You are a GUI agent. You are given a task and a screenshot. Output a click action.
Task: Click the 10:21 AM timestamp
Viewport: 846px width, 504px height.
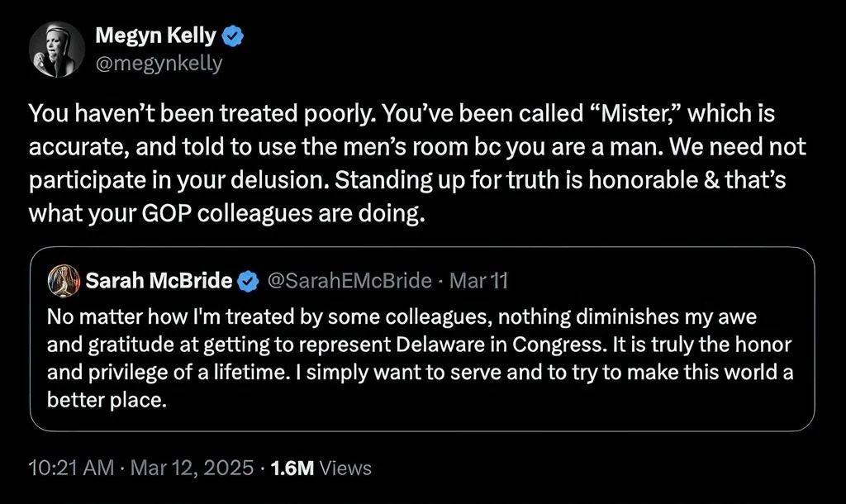[x=70, y=468]
